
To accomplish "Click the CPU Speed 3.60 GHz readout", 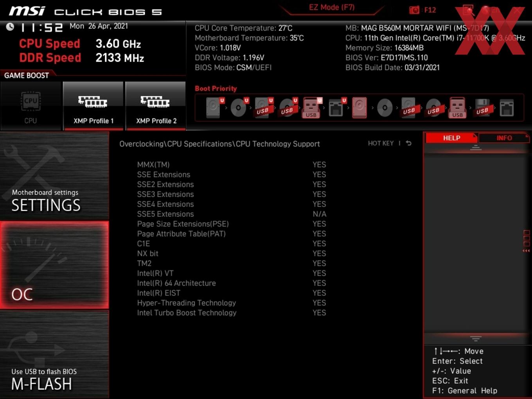I will pos(80,44).
